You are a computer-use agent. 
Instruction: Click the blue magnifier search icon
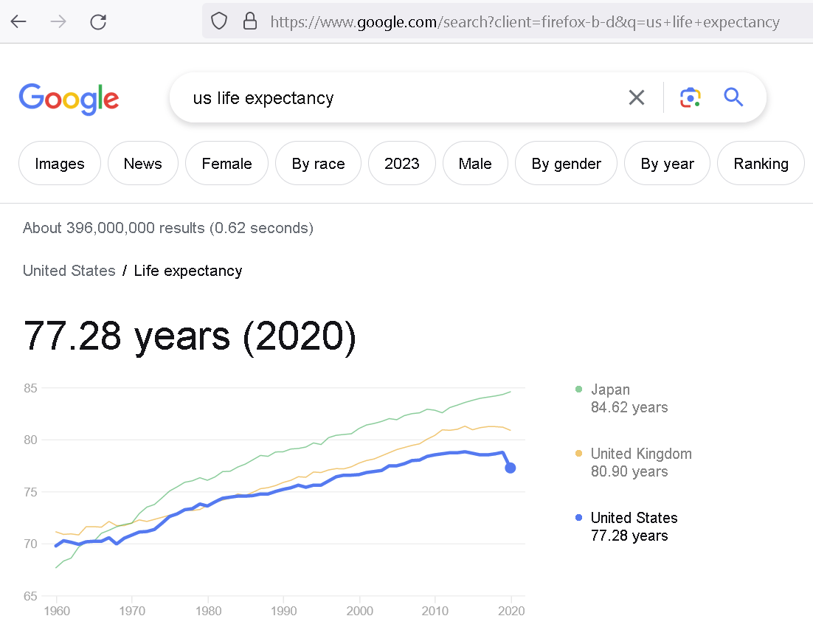click(x=733, y=97)
